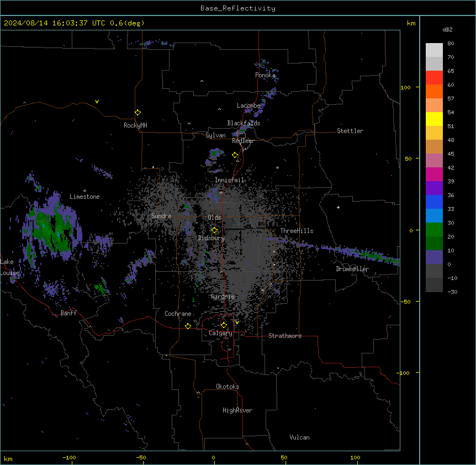Click the yellow diamond marker beside RockyMH

[x=137, y=113]
